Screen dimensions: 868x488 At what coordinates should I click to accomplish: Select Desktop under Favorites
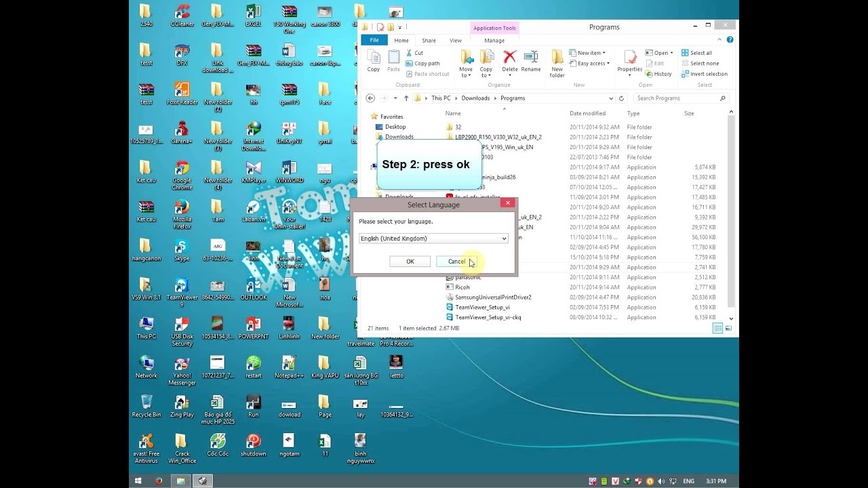coord(395,127)
